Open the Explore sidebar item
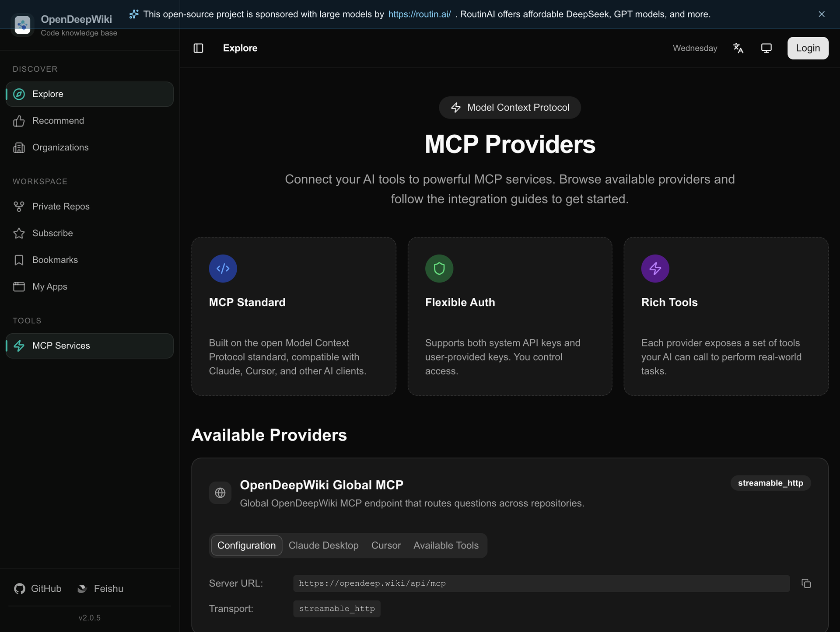Screen dimensions: 840x632 pos(90,94)
